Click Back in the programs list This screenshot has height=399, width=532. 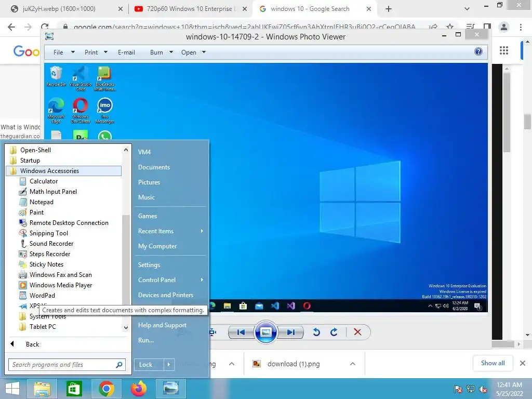coord(32,344)
